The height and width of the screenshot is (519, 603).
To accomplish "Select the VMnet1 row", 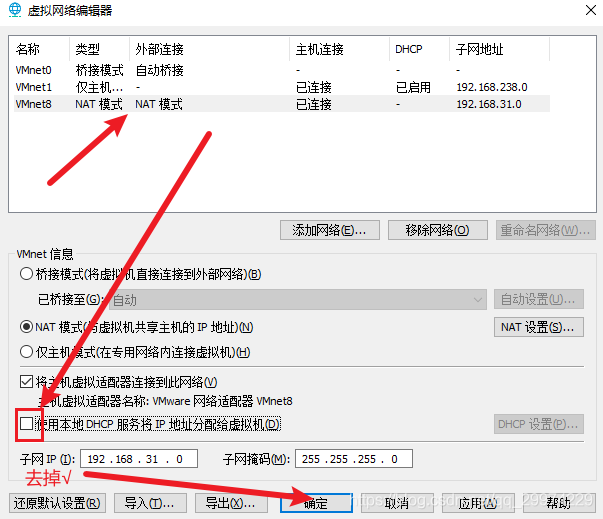I will pyautogui.click(x=282, y=87).
